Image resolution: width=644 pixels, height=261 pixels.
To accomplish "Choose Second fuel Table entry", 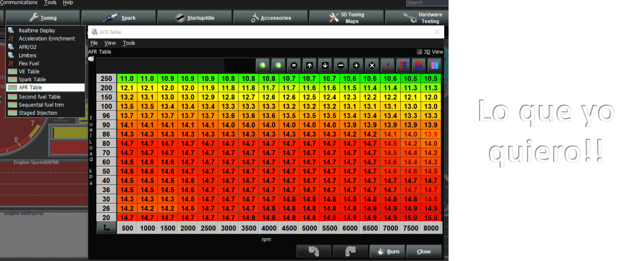I will (45, 97).
